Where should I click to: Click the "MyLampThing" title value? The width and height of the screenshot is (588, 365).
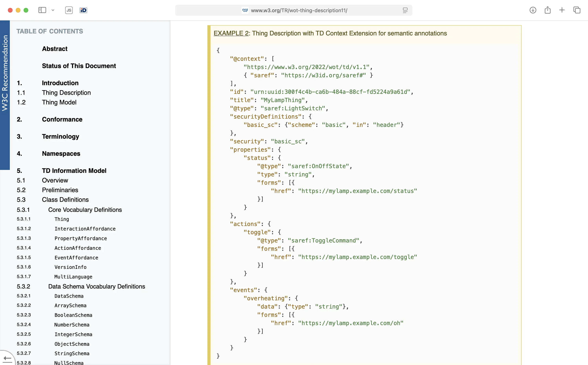(283, 100)
